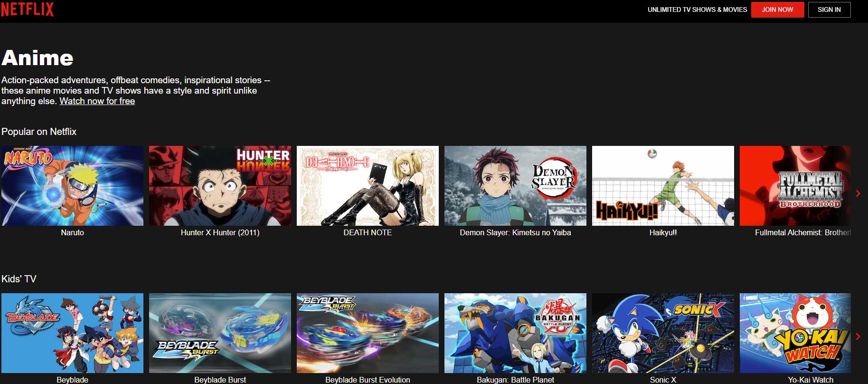Click the DEATH NOTE title text
Viewport: 868px width, 384px height.
coord(368,232)
